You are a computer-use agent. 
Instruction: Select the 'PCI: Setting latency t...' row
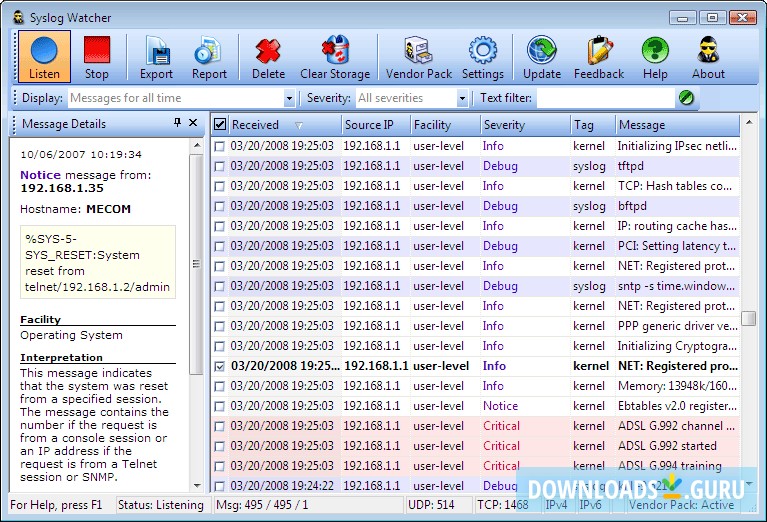point(475,246)
